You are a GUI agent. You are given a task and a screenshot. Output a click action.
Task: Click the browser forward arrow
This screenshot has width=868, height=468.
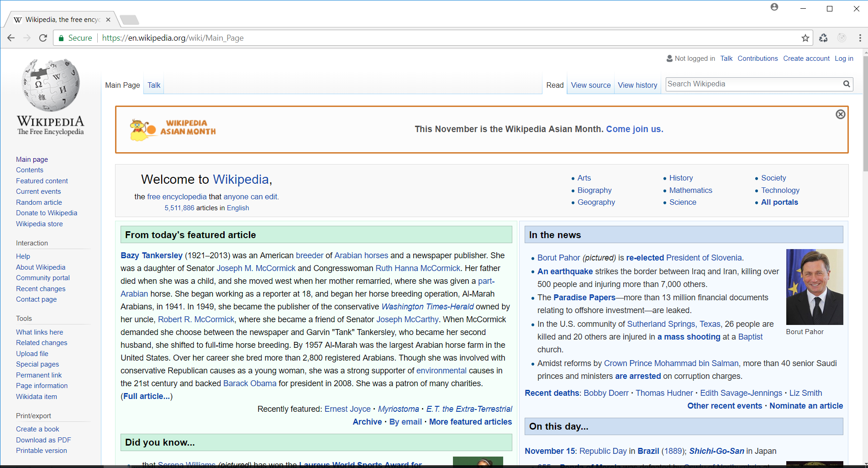[27, 38]
